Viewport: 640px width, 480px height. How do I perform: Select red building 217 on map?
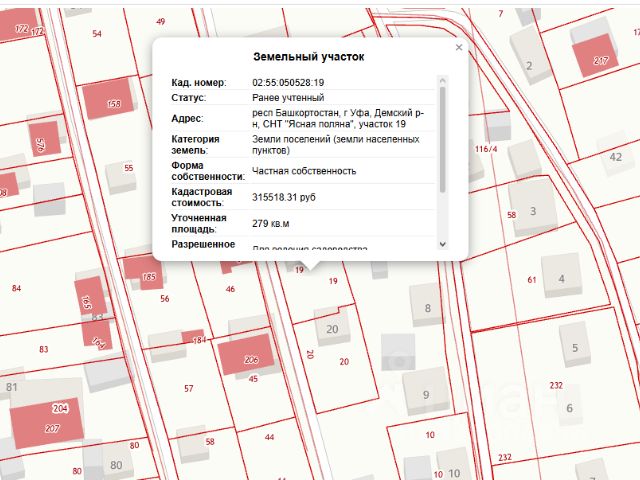(x=595, y=56)
